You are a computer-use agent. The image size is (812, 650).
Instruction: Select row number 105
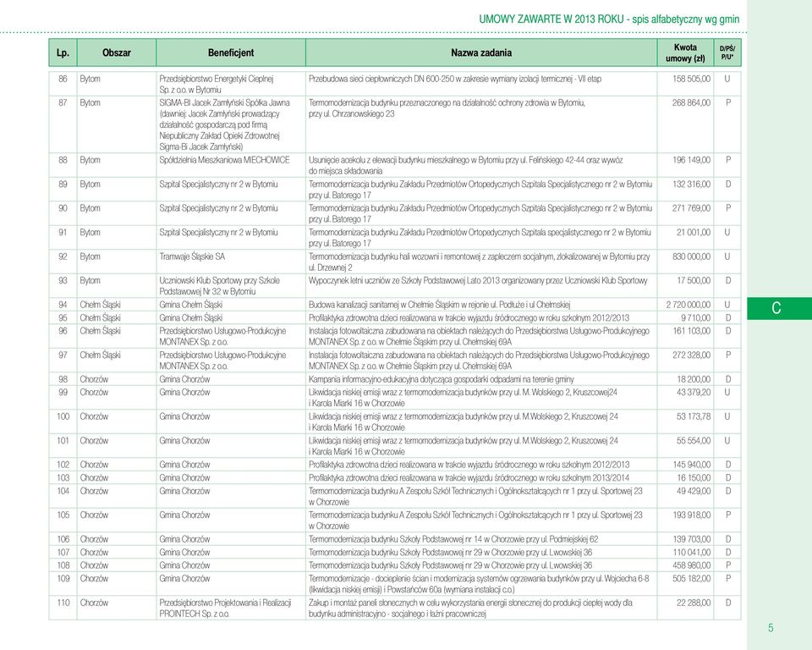click(63, 515)
